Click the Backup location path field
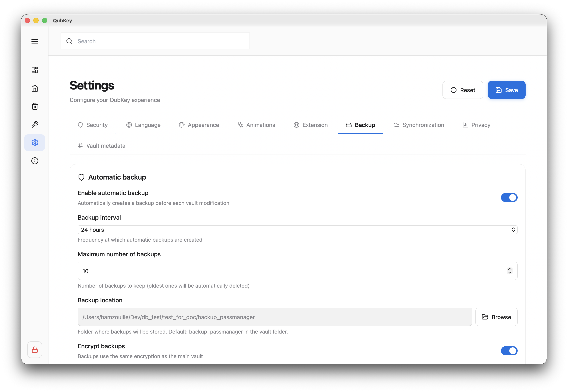 click(275, 317)
